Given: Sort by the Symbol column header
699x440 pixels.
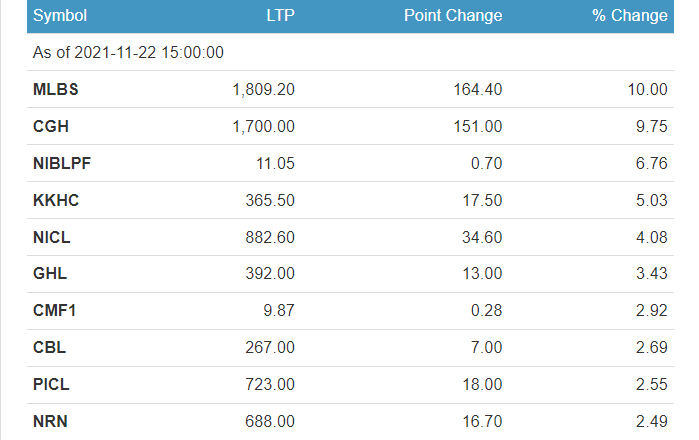Looking at the screenshot, I should point(60,16).
